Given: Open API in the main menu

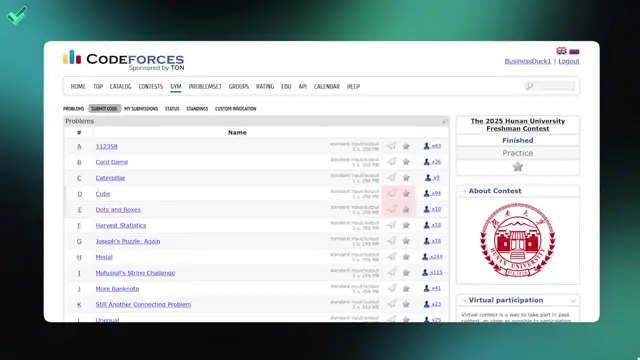Looking at the screenshot, I should (x=302, y=87).
